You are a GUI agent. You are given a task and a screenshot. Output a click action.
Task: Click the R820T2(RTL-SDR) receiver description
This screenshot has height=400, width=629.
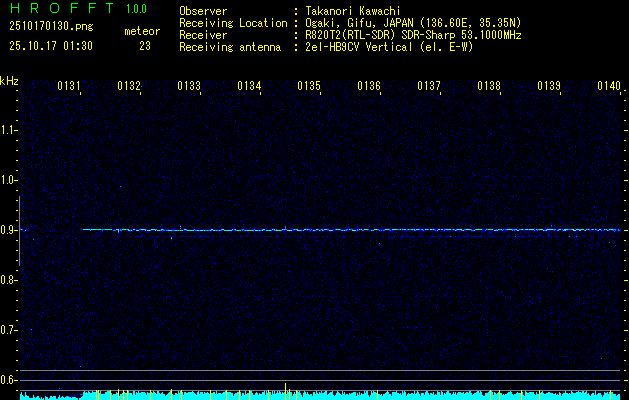pyautogui.click(x=413, y=35)
